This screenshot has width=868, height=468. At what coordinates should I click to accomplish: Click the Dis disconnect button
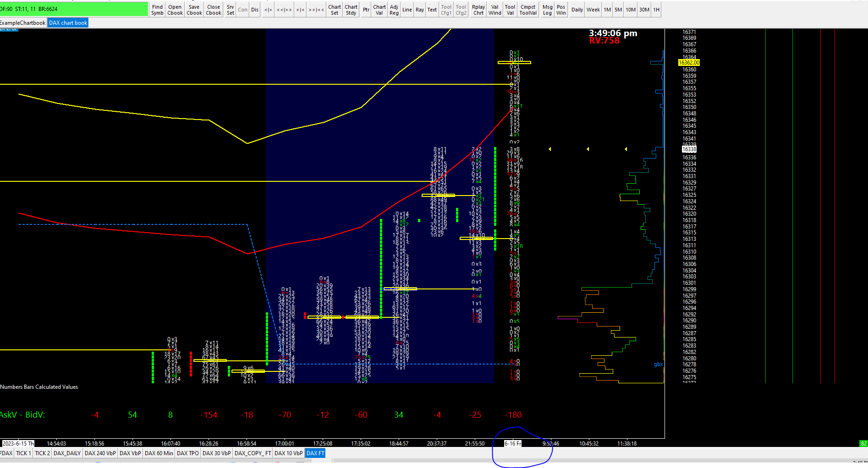255,10
